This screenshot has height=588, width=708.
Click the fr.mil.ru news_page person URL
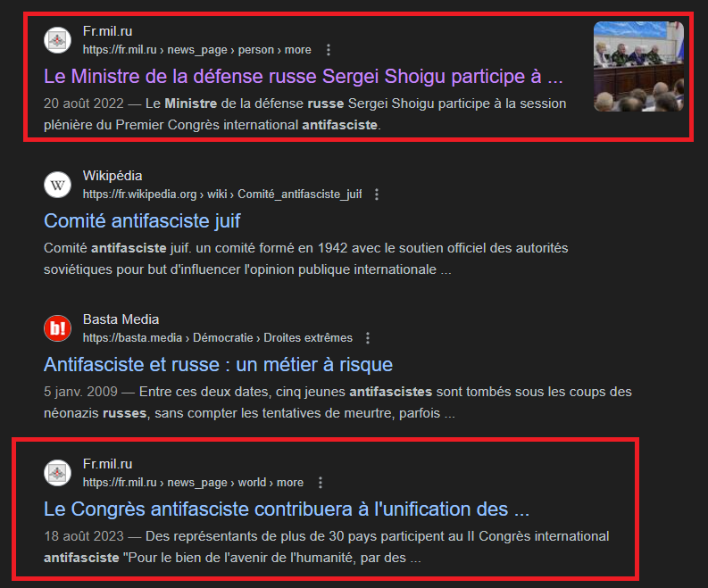coord(197,50)
